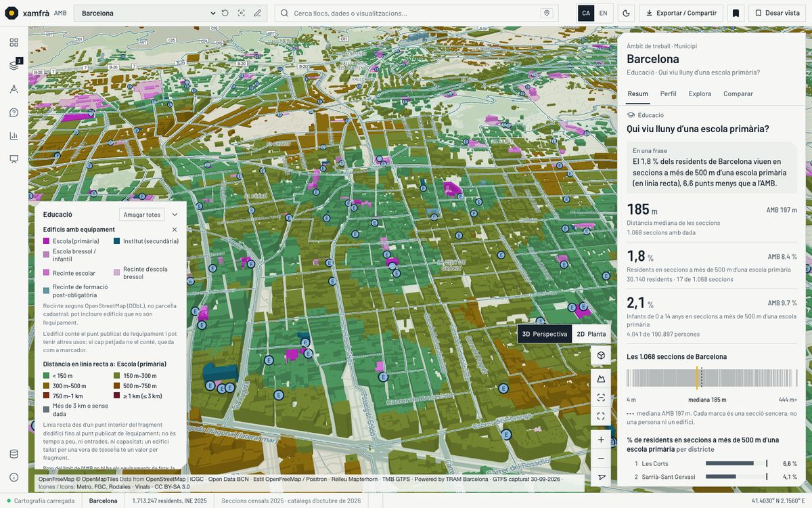Image resolution: width=812 pixels, height=508 pixels.
Task: Click the fullscreen map control
Action: point(601,416)
